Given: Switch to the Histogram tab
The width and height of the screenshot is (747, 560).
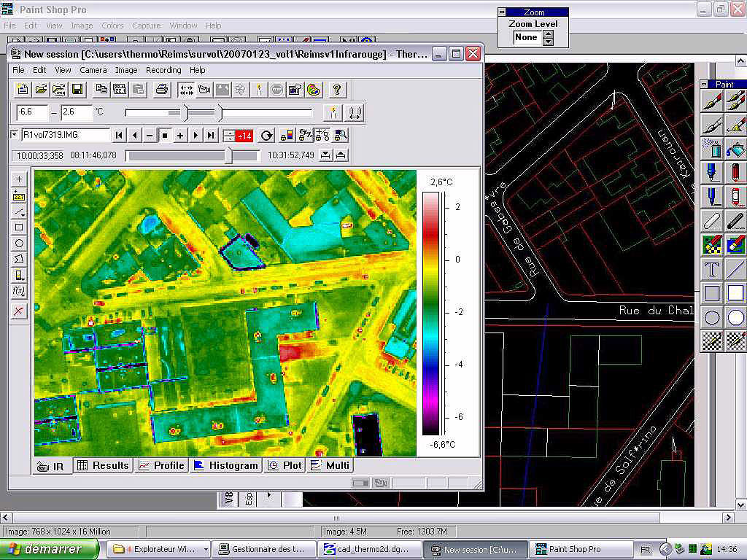Looking at the screenshot, I should (226, 465).
